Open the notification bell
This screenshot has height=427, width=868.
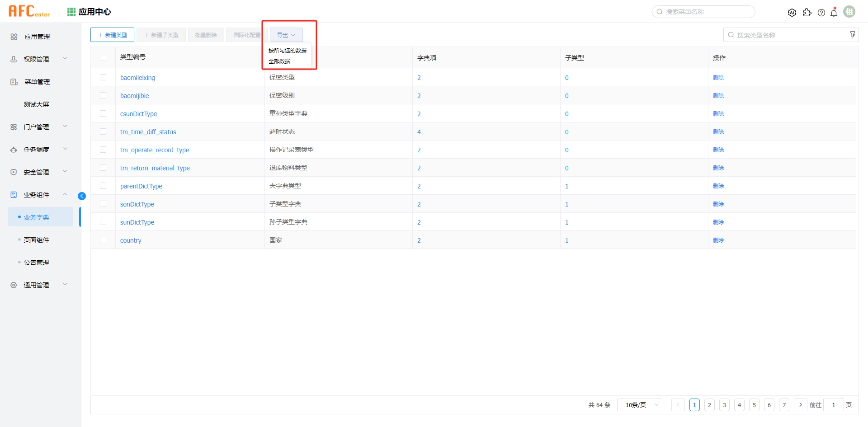coord(834,13)
